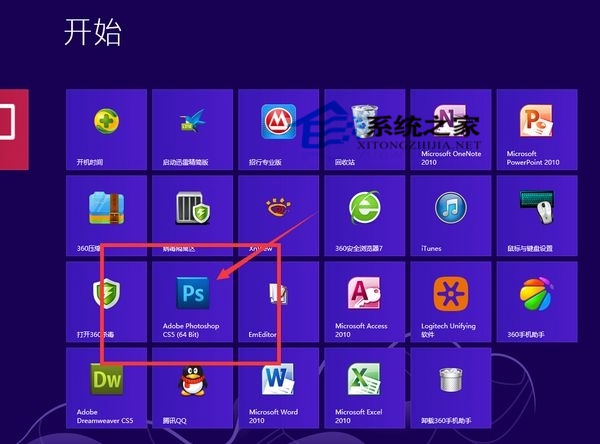Viewport: 600px width, 444px height.
Task: Launch Microsoft Access 2010
Action: 364,300
